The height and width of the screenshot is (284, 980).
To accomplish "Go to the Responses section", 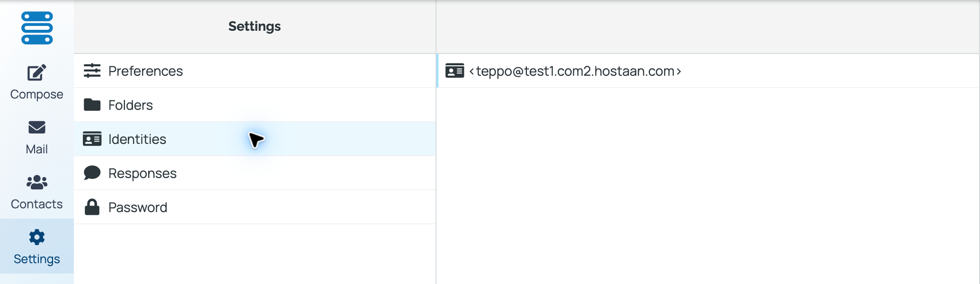I will click(255, 173).
